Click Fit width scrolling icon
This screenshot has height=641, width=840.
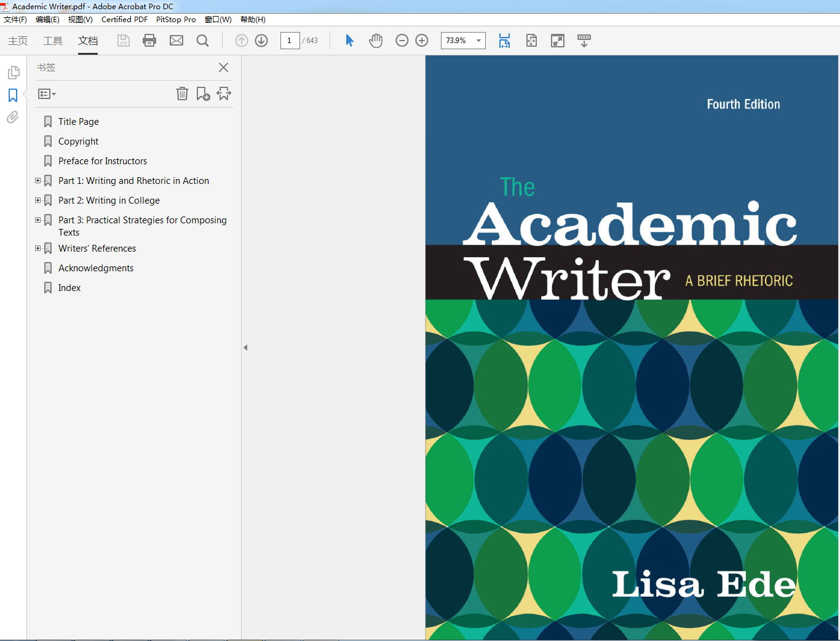(504, 41)
